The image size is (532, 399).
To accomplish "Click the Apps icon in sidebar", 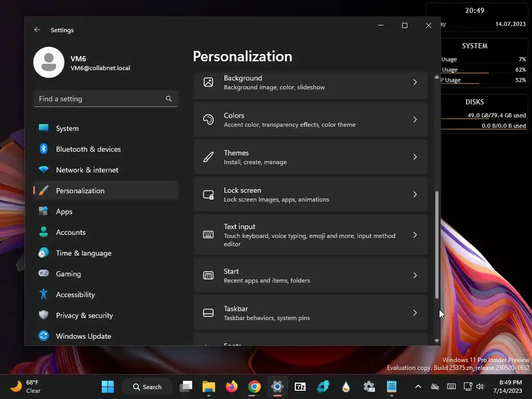I will tap(44, 211).
